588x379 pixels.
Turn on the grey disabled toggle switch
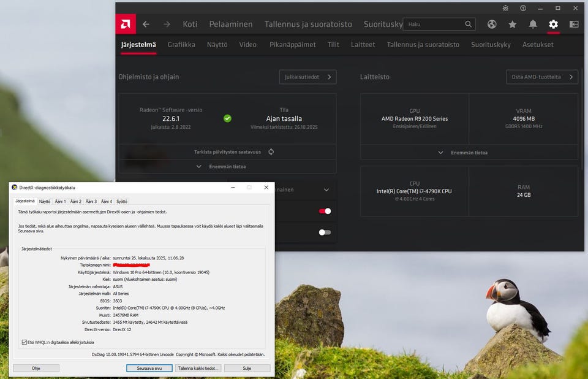[x=325, y=232]
